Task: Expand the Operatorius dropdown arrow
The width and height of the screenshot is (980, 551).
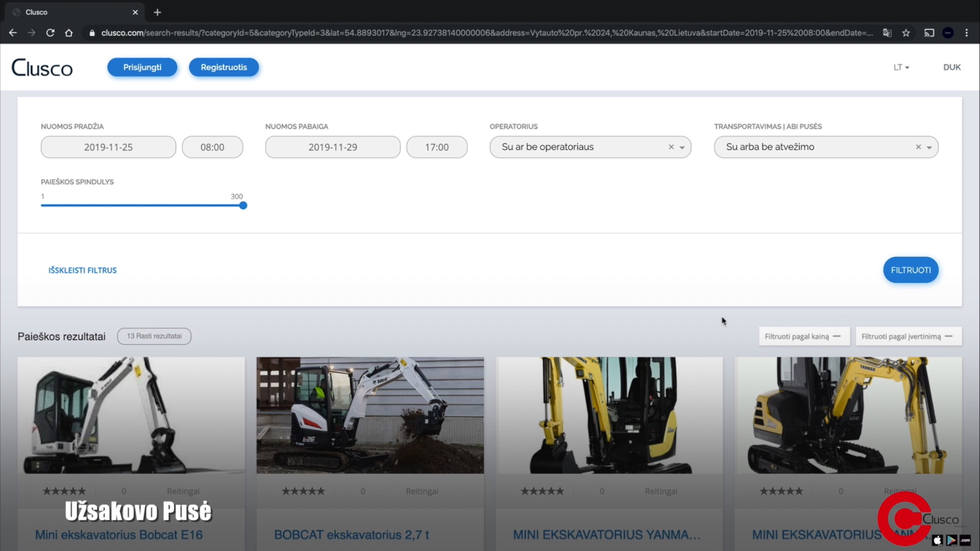Action: pyautogui.click(x=682, y=148)
